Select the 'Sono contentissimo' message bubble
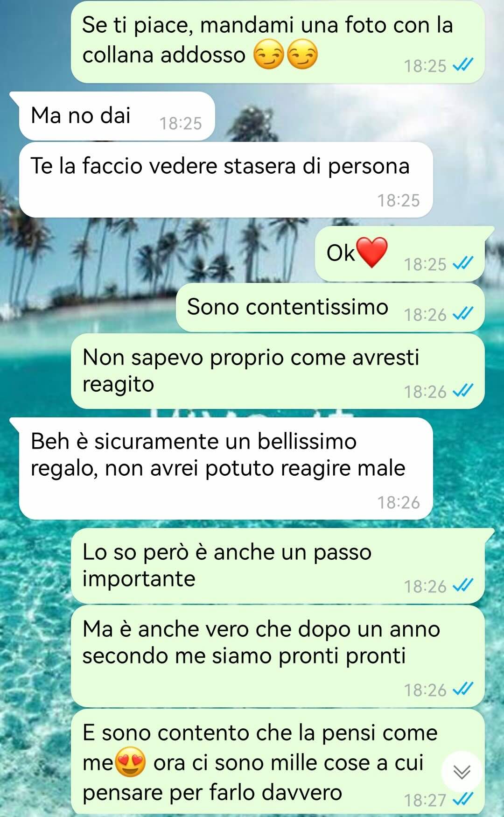This screenshot has width=504, height=817. (x=330, y=308)
